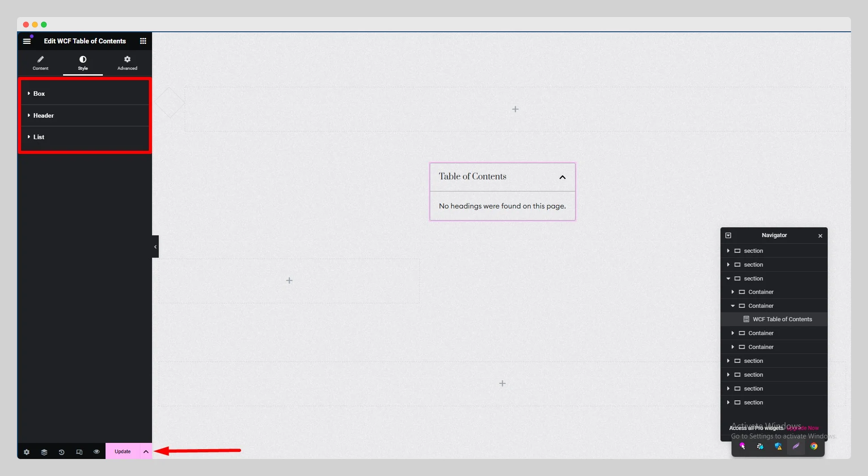Click 'No headings were found on this page.' text
The height and width of the screenshot is (476, 868).
502,206
